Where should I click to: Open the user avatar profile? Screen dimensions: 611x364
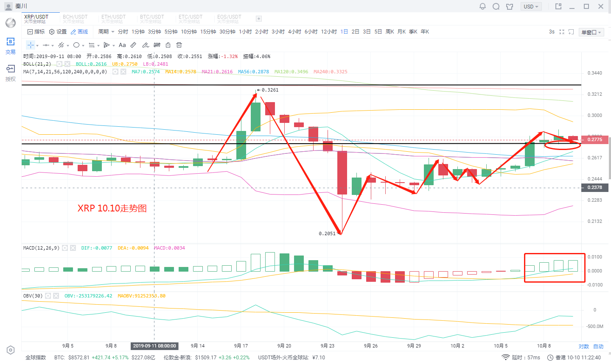[8, 6]
